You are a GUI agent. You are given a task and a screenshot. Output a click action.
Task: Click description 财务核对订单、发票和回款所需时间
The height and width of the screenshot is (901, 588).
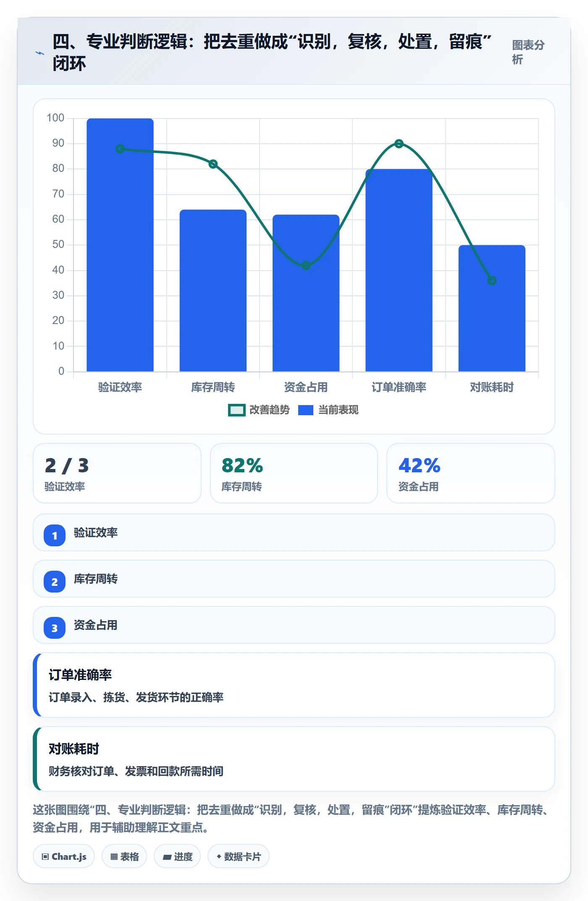click(x=136, y=772)
